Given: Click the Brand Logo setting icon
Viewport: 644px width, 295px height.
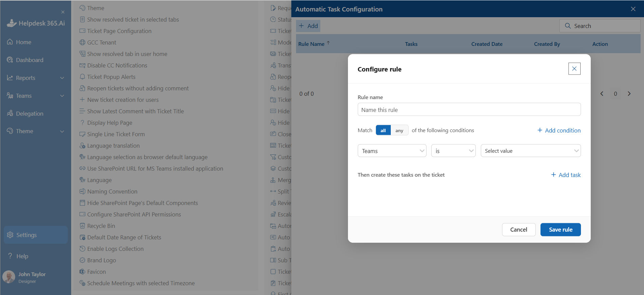Looking at the screenshot, I should tap(82, 260).
